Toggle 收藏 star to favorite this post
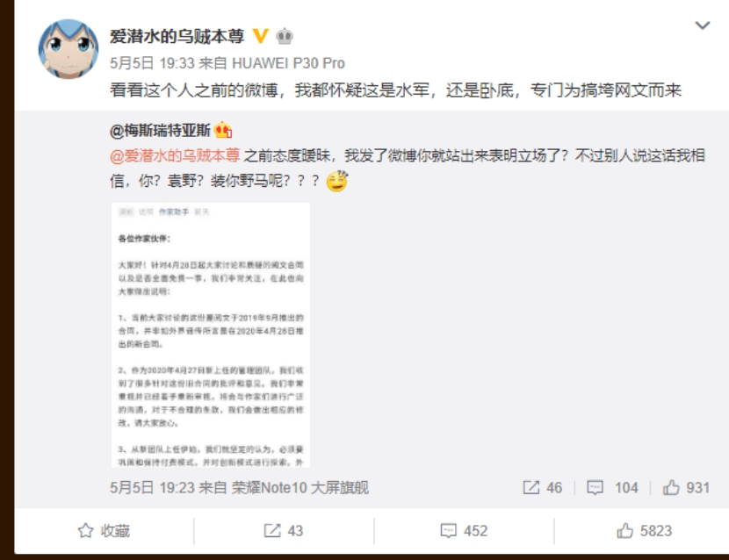The height and width of the screenshot is (560, 729). coord(104,531)
